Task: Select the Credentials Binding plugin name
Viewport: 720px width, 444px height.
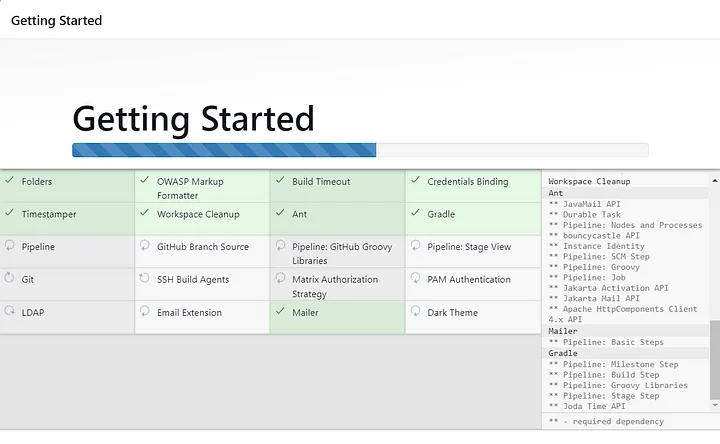Action: (x=468, y=182)
